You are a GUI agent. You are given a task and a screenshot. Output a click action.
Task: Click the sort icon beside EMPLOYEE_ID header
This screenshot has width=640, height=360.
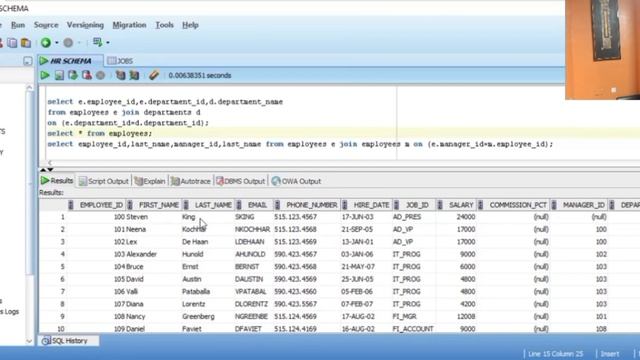point(71,205)
